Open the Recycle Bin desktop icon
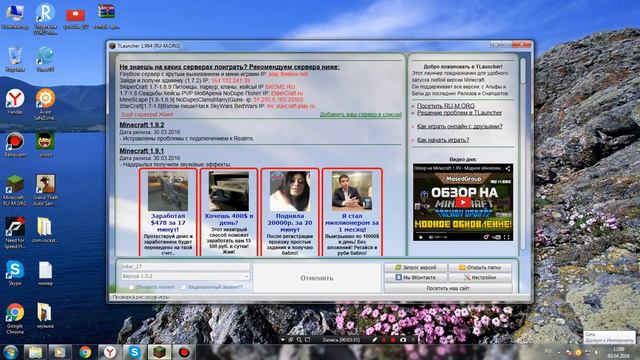Image resolution: width=640 pixels, height=360 pixels. (x=15, y=59)
